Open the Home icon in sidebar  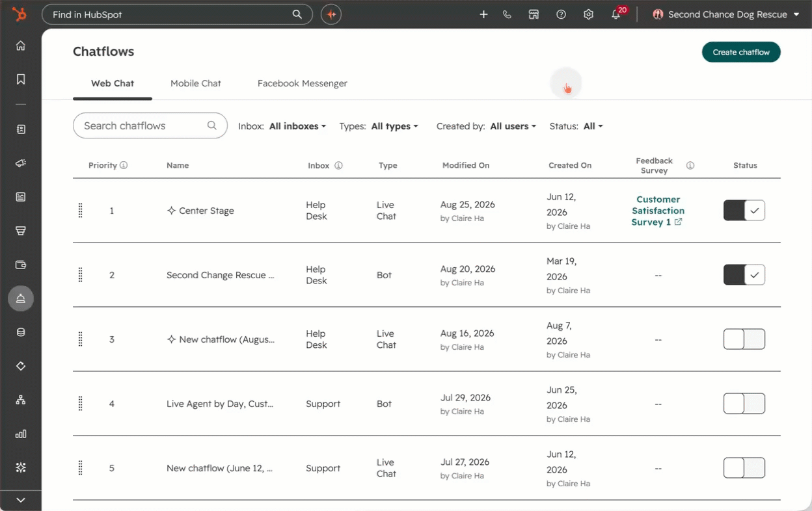tap(21, 46)
